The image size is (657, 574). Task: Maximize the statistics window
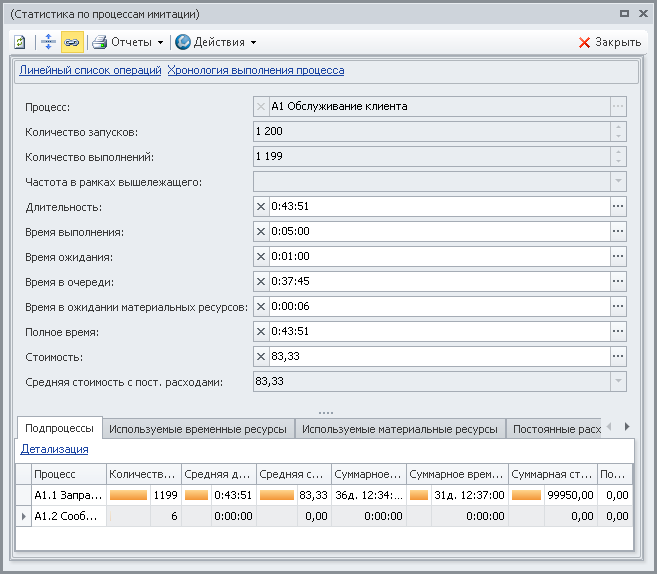pyautogui.click(x=624, y=13)
